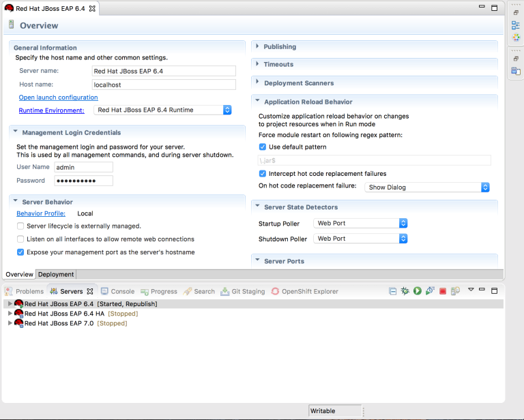Viewport: 524px width, 420px height.
Task: Click the Outline view icon in sidebar
Action: pyautogui.click(x=516, y=25)
